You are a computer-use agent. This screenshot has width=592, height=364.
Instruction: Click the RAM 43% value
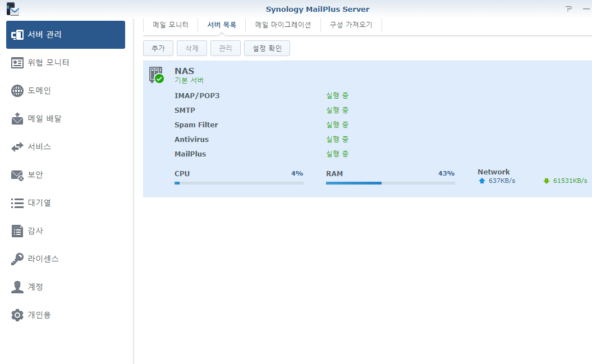click(446, 173)
